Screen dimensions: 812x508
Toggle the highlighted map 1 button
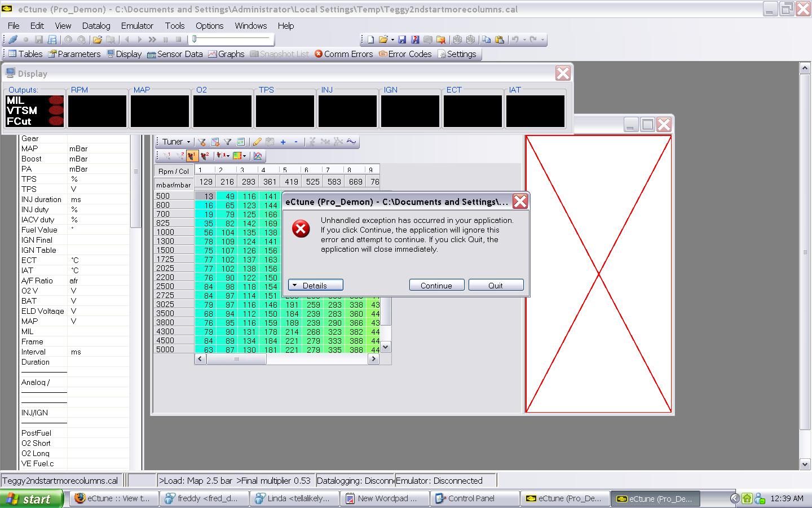pos(192,156)
